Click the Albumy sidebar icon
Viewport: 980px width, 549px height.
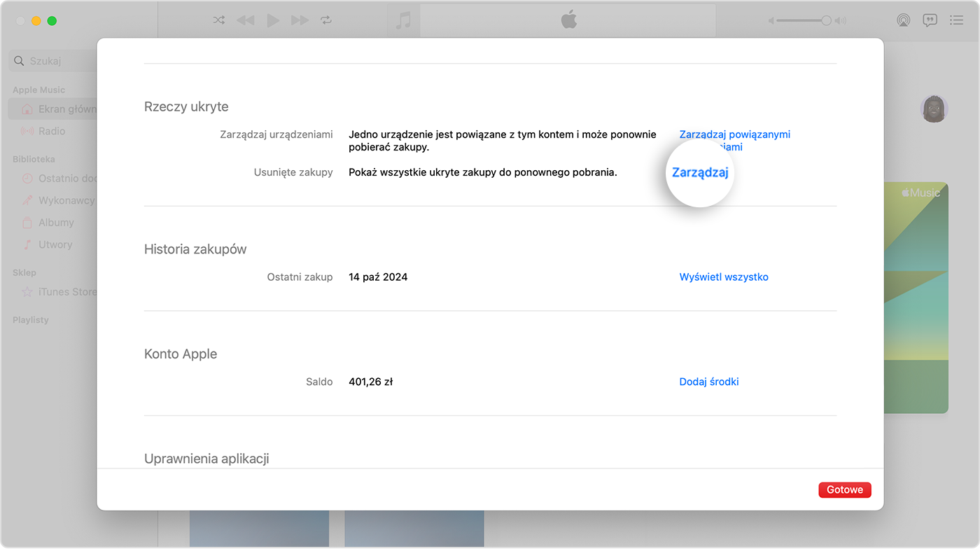(x=27, y=223)
